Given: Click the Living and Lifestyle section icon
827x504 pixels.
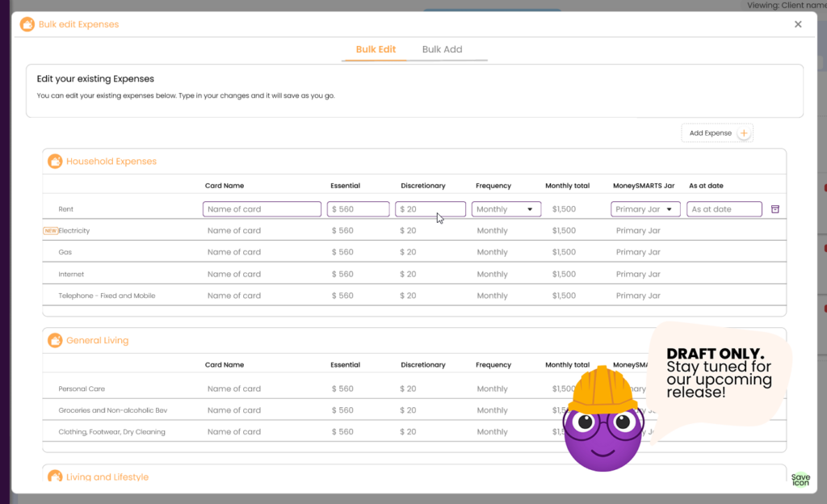Looking at the screenshot, I should (55, 477).
